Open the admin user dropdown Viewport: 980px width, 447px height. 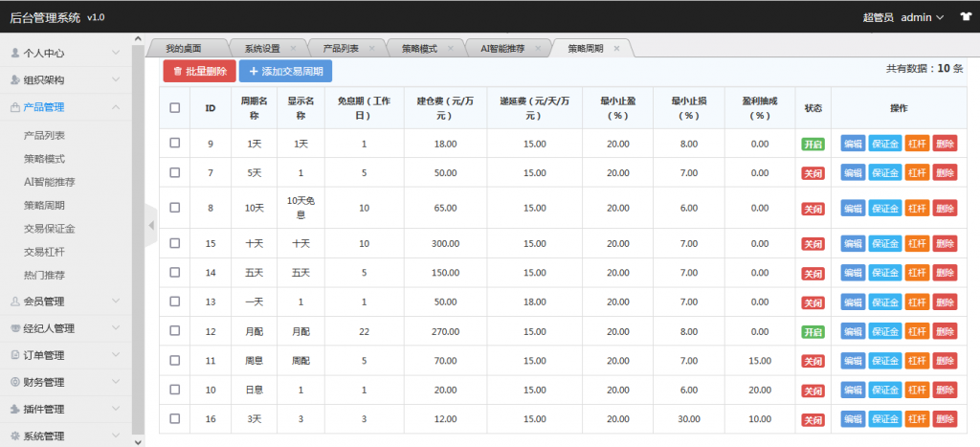pos(923,17)
